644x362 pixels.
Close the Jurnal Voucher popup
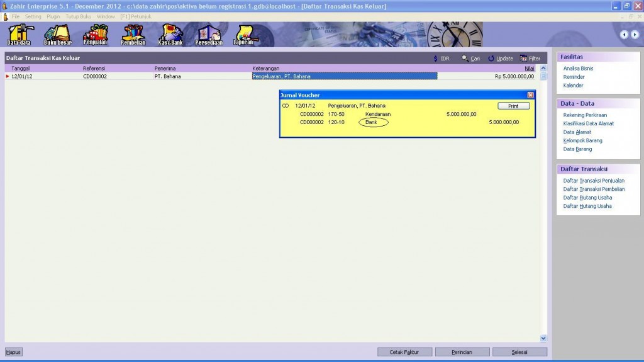pyautogui.click(x=530, y=95)
